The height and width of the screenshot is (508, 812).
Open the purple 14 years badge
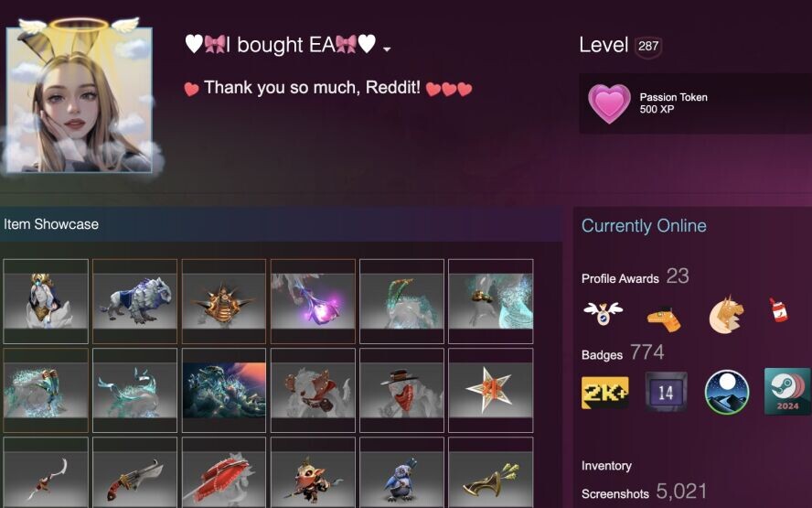[x=666, y=392]
